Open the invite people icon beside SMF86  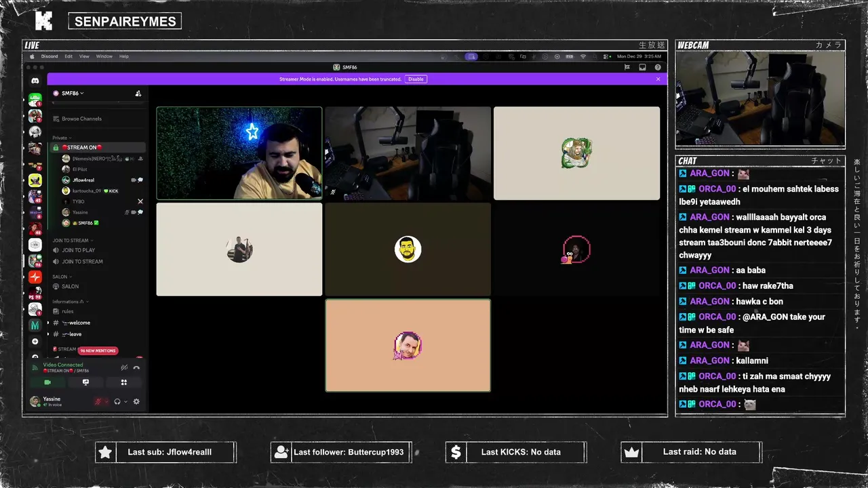coord(138,94)
